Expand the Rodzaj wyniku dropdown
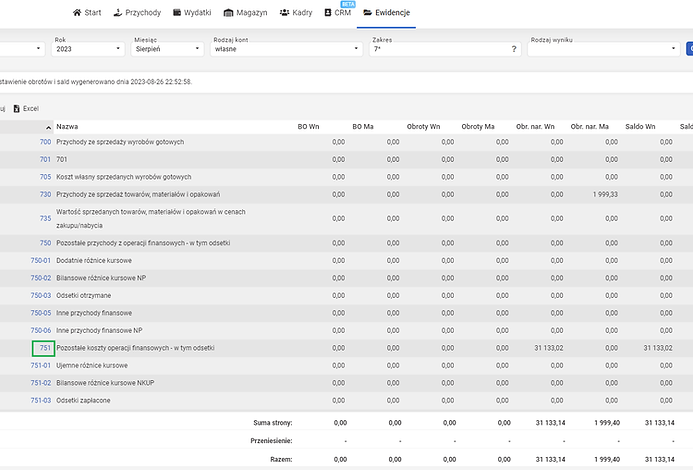This screenshot has width=693, height=470. click(x=602, y=48)
